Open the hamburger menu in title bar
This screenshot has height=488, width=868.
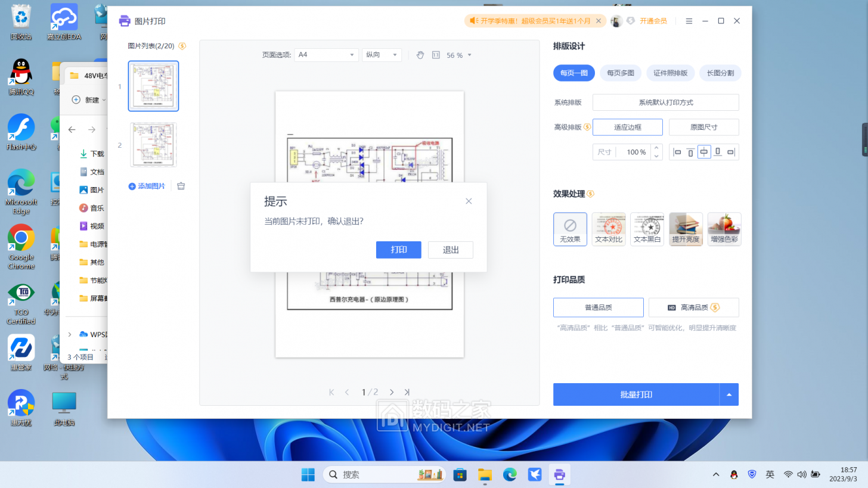click(689, 21)
